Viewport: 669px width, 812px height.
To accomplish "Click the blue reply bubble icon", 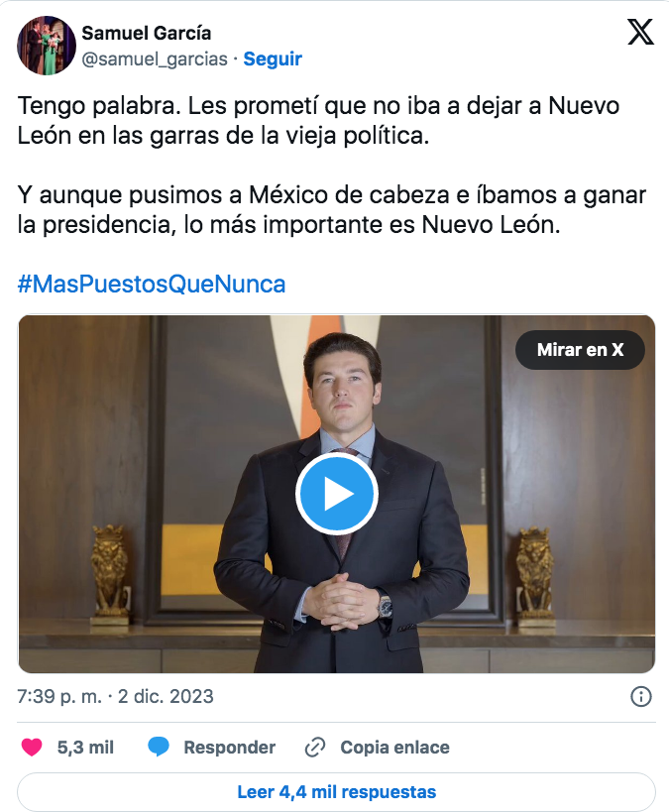I will pyautogui.click(x=159, y=748).
